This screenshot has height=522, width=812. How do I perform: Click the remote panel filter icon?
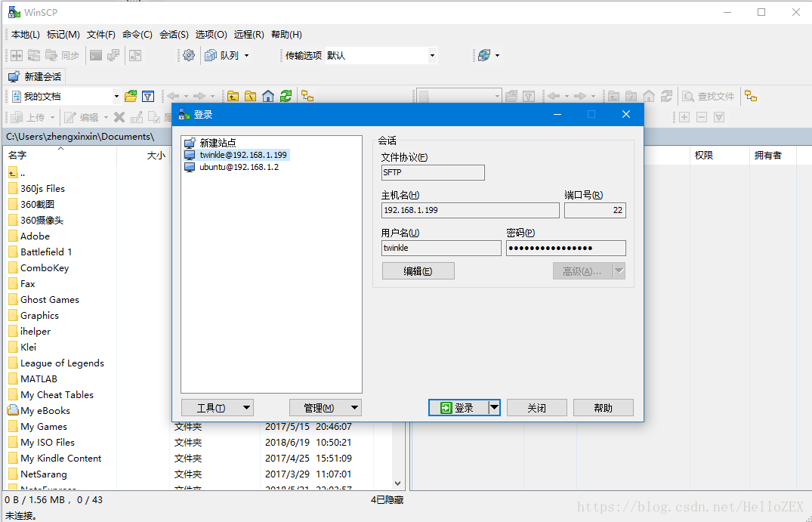[529, 96]
